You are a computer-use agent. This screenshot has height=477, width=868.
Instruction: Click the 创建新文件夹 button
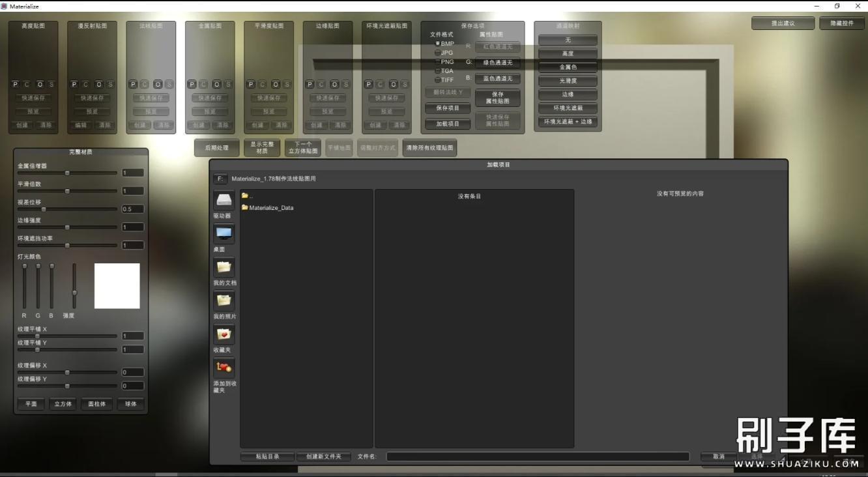[x=323, y=457]
